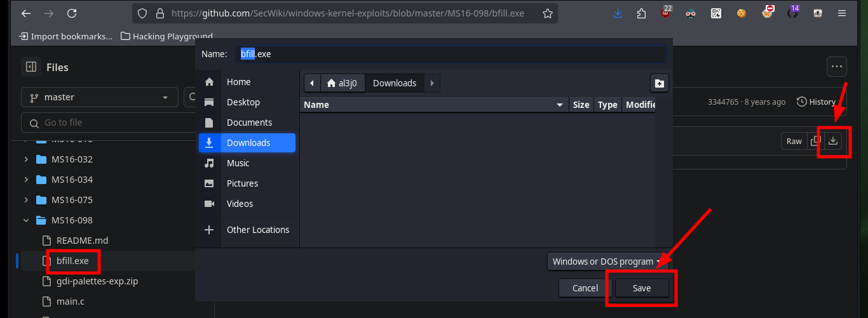This screenshot has width=868, height=318.
Task: Open the master branch dropdown
Action: pos(100,97)
